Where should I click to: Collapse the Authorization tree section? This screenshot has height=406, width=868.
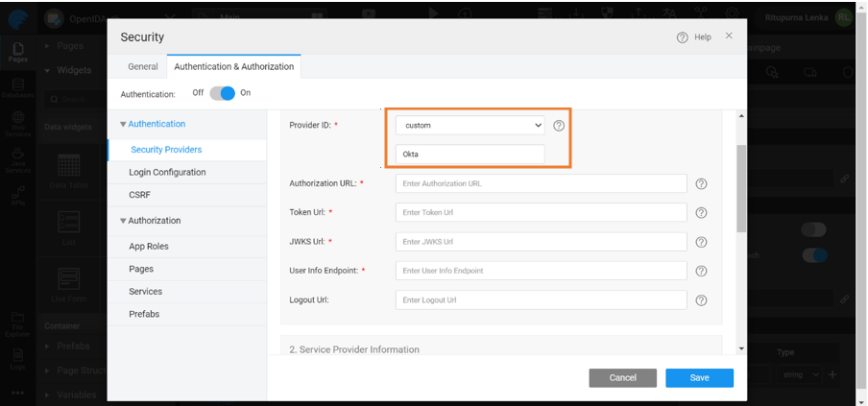(x=123, y=221)
